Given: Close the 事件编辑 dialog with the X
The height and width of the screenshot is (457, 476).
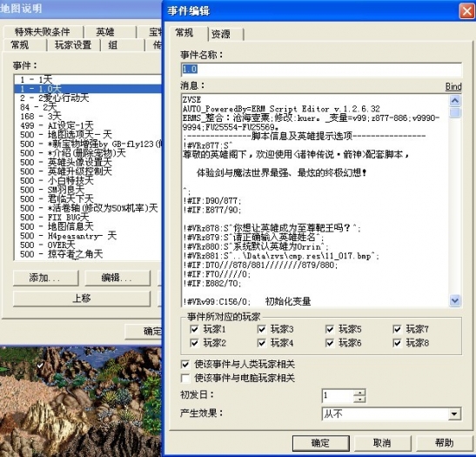Looking at the screenshot, I should coord(467,11).
